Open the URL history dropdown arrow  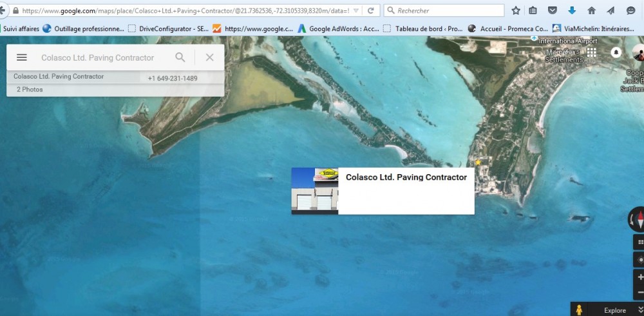355,11
